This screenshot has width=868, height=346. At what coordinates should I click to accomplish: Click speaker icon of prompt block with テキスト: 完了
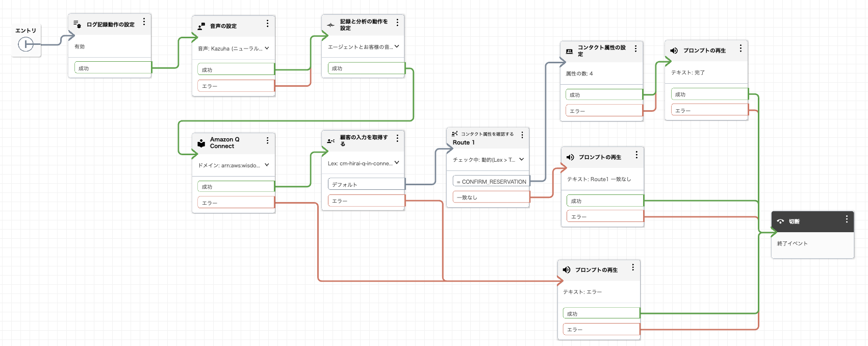pyautogui.click(x=674, y=51)
